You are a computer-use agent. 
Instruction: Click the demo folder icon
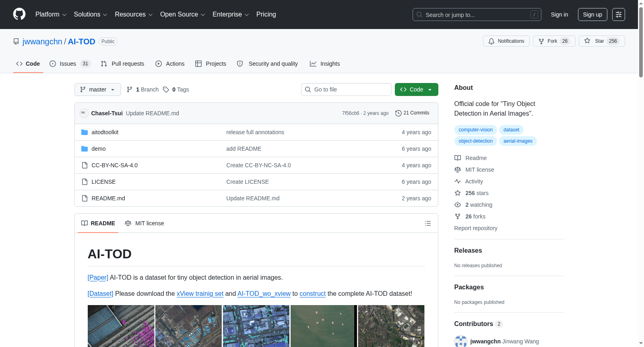[85, 149]
